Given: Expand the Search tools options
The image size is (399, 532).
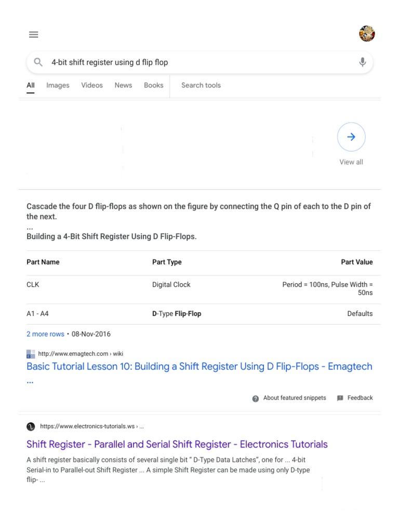Looking at the screenshot, I should point(201,85).
